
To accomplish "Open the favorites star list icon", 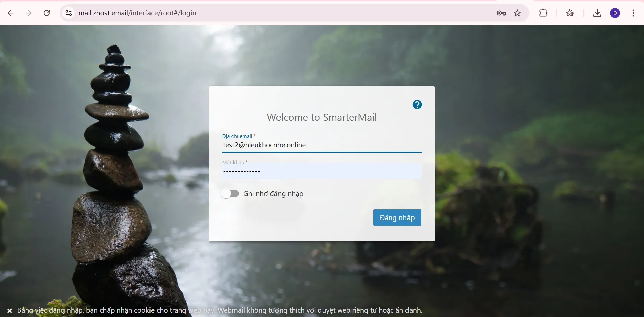I will tap(570, 13).
